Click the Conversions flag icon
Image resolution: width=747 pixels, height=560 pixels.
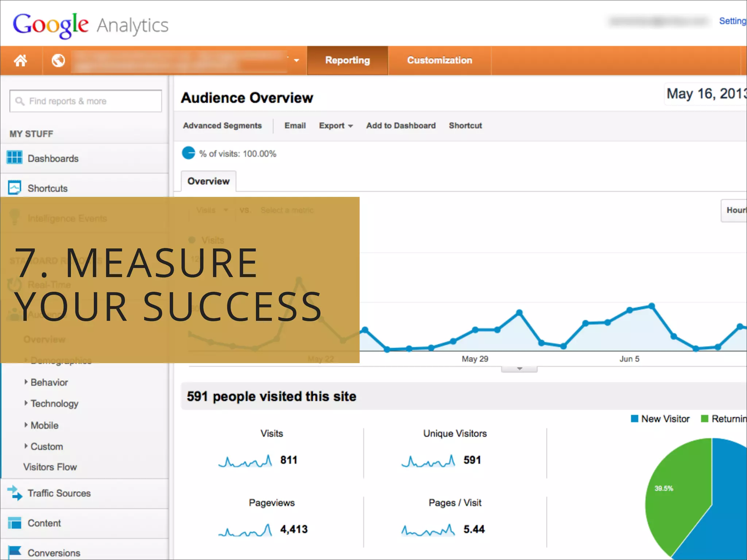15,552
